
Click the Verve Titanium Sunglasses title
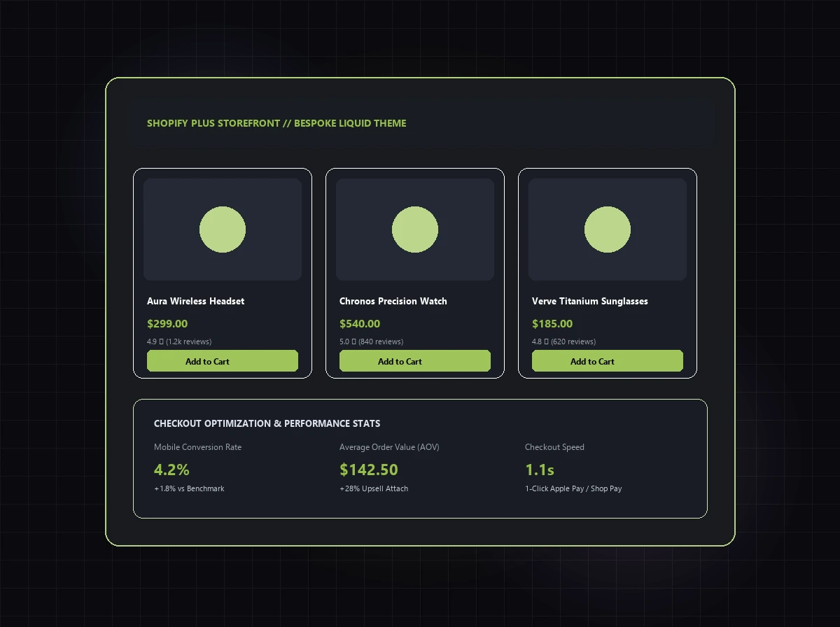point(590,301)
